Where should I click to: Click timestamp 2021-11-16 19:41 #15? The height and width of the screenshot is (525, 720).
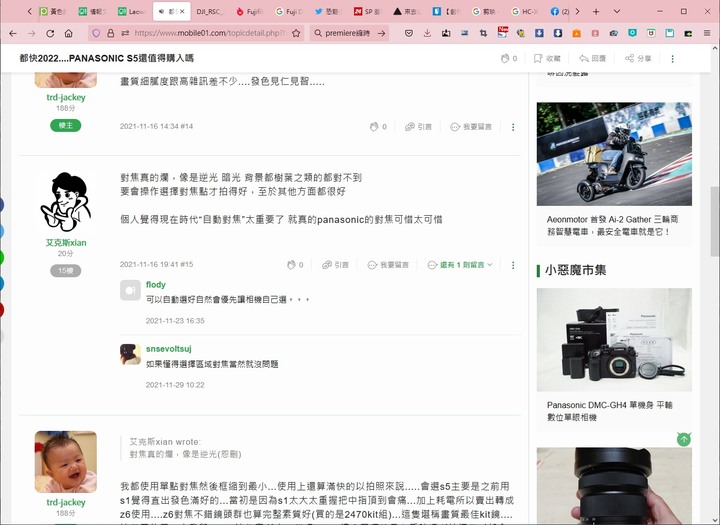[157, 265]
